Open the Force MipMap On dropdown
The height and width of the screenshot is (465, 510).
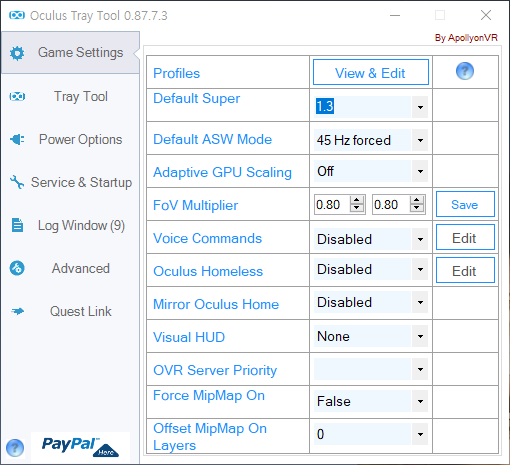point(420,401)
